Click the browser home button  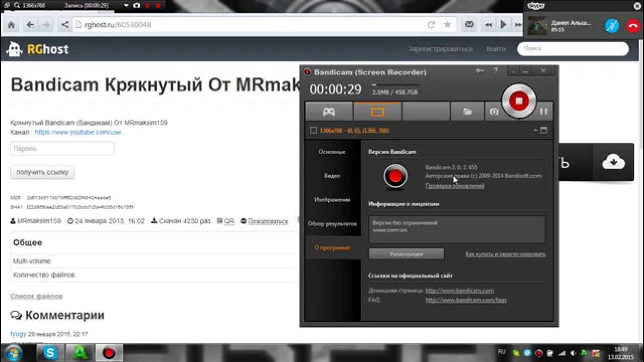(11, 25)
